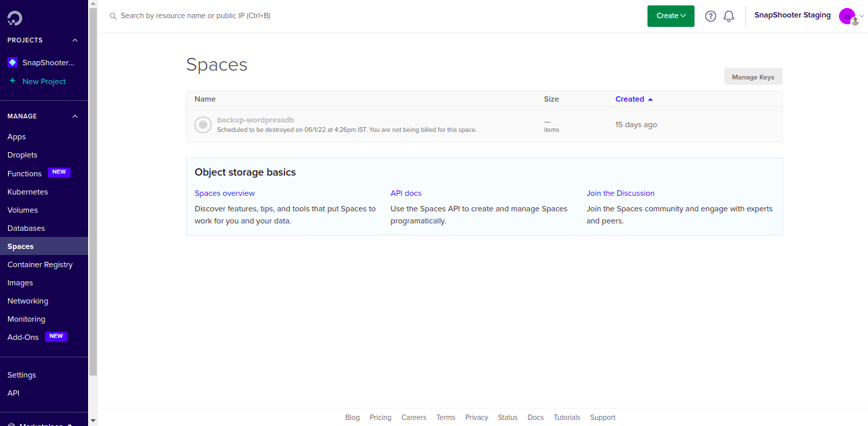Screen dimensions: 868x426
Task: Click the sidebar vertical scrollbar
Action: [93, 202]
